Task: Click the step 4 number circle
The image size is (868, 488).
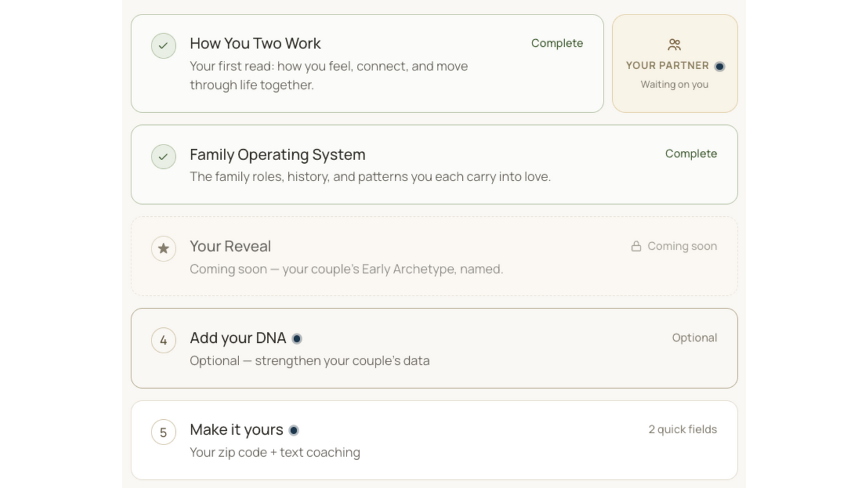Action: point(164,341)
